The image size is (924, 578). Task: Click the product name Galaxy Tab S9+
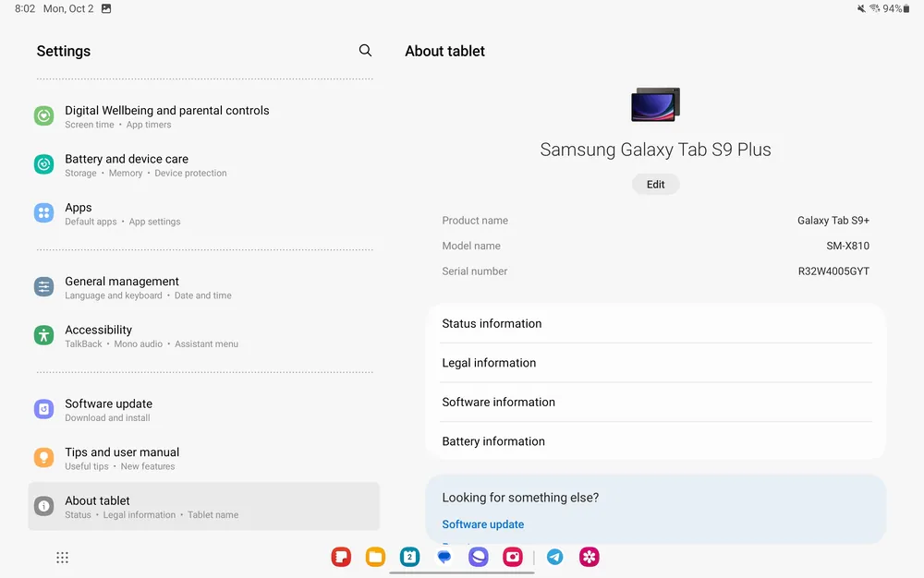click(833, 220)
